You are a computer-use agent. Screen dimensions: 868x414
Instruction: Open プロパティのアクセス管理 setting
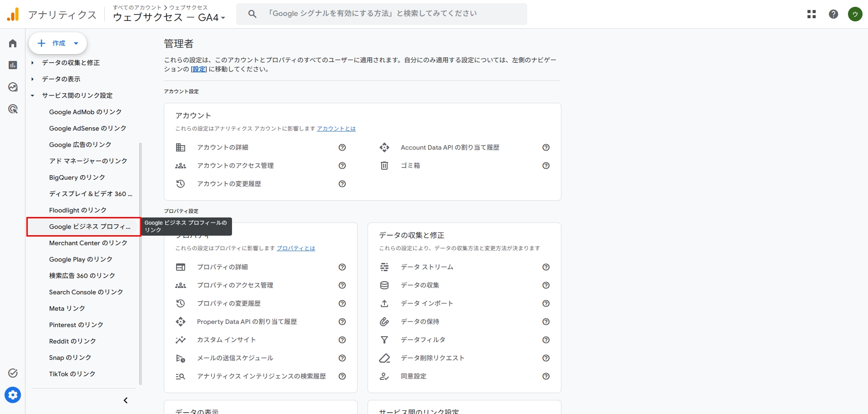pos(235,285)
